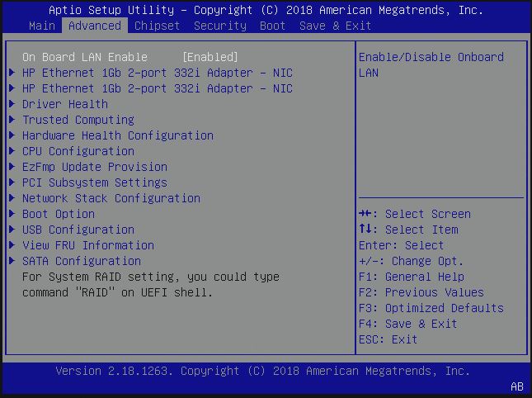Expand CPU Configuration submenu arrow
The width and height of the screenshot is (532, 398).
(x=12, y=151)
